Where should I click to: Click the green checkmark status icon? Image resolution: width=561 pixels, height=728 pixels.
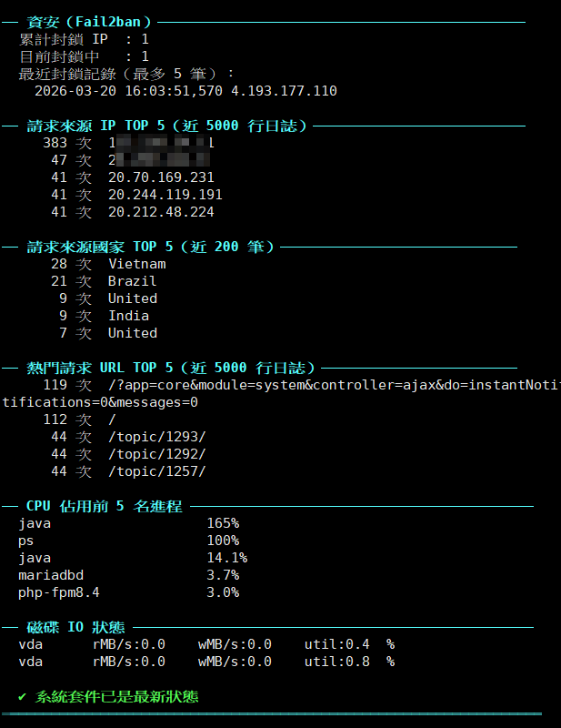point(23,697)
